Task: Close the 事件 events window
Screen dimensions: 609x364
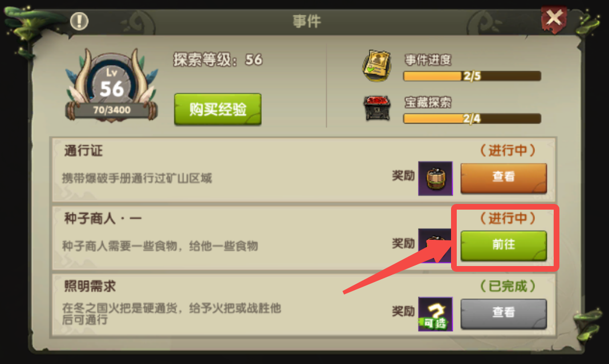Action: pos(554,18)
